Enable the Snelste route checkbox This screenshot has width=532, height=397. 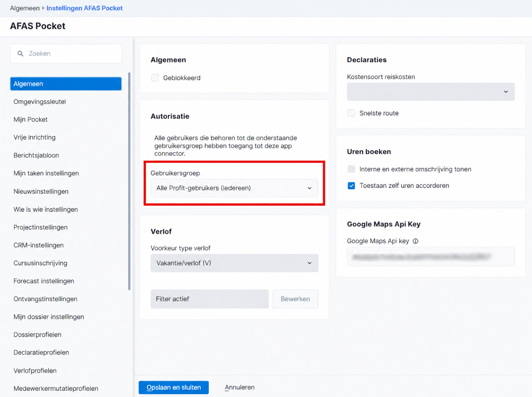click(x=351, y=113)
